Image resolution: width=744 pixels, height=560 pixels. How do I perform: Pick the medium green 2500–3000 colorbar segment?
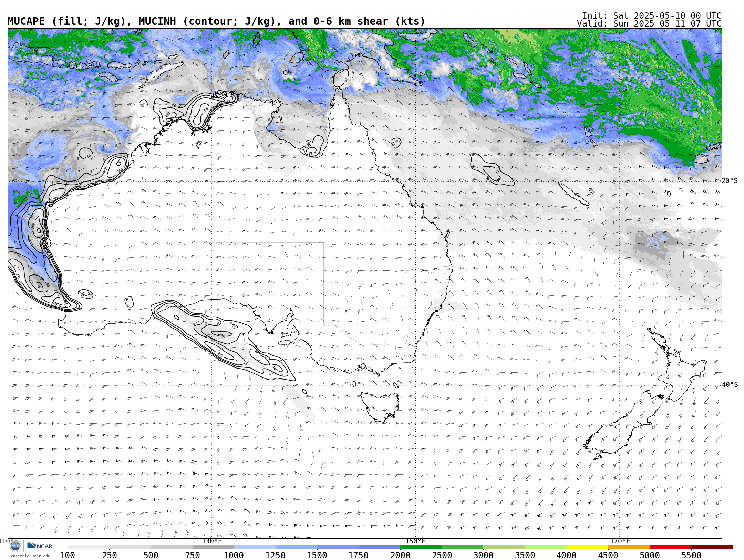(x=463, y=547)
